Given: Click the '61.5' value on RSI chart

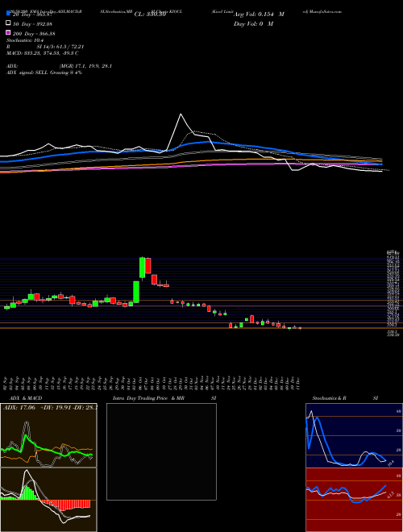Looking at the screenshot, I should (x=391, y=494).
